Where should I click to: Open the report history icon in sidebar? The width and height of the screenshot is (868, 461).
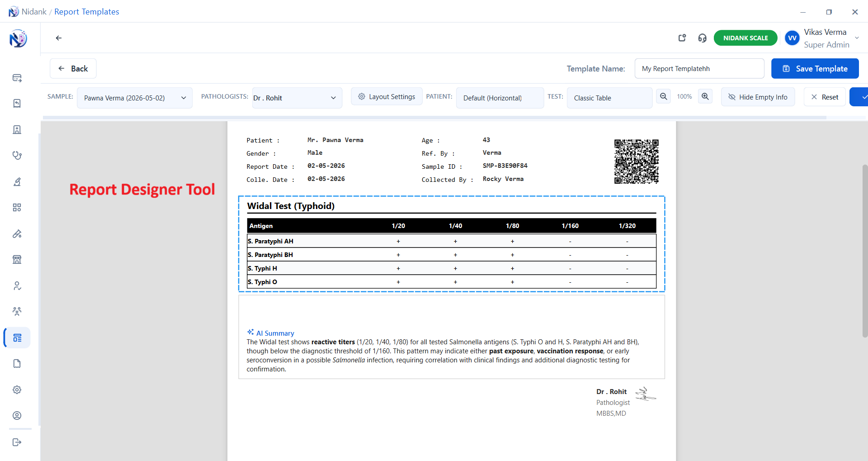tap(17, 104)
